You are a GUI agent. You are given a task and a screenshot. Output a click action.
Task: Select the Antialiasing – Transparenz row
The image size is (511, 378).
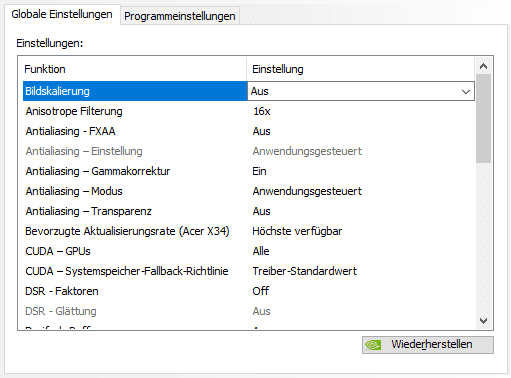tap(249, 211)
